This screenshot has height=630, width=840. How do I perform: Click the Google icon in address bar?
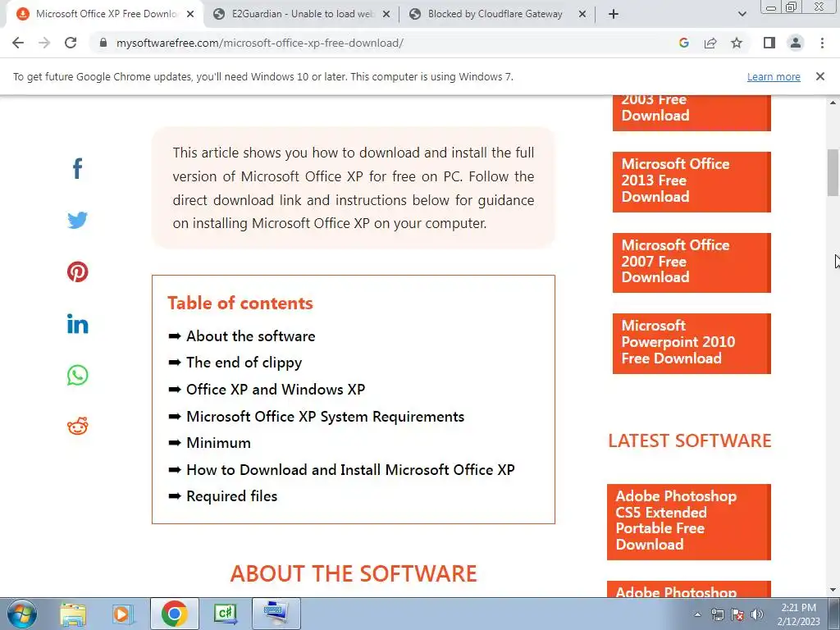click(683, 43)
